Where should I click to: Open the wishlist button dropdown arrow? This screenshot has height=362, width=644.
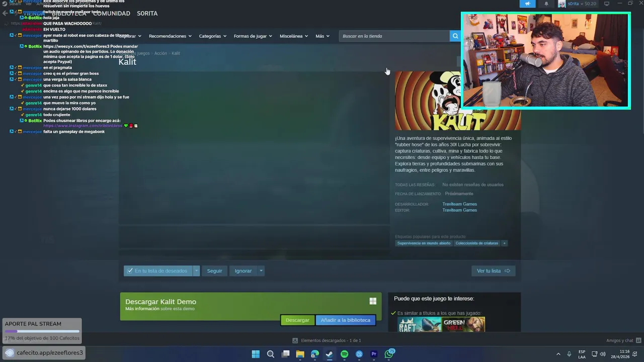[x=197, y=271]
